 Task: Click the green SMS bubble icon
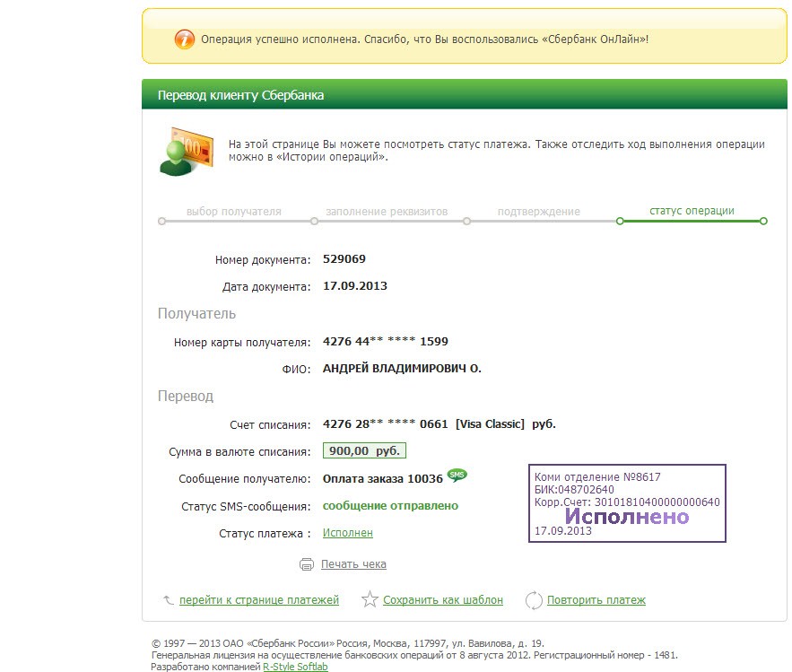coord(457,475)
